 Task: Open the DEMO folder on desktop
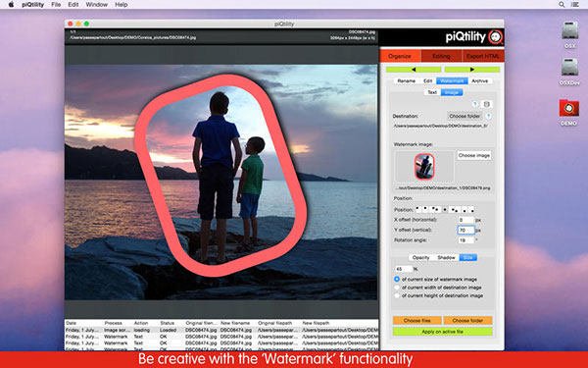[568, 112]
